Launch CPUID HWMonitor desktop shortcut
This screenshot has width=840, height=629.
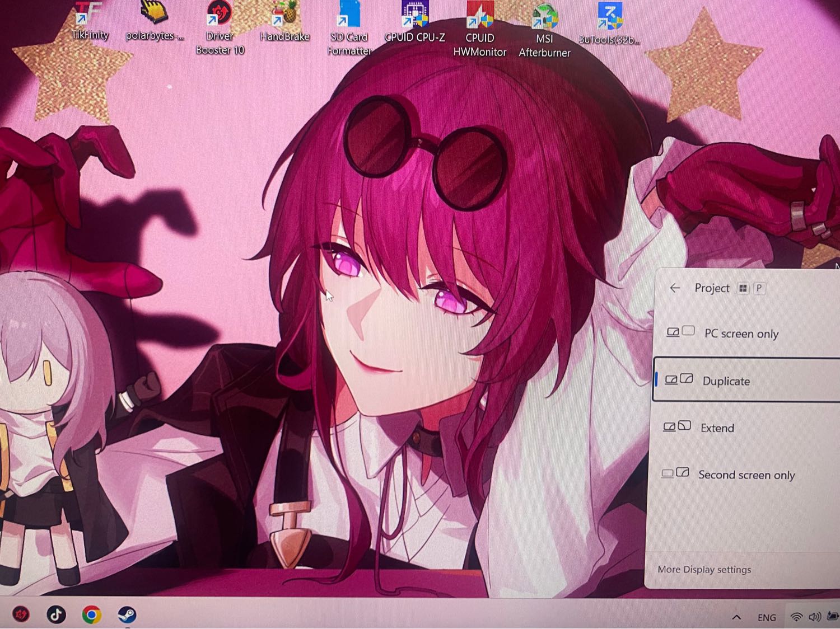coord(480,29)
